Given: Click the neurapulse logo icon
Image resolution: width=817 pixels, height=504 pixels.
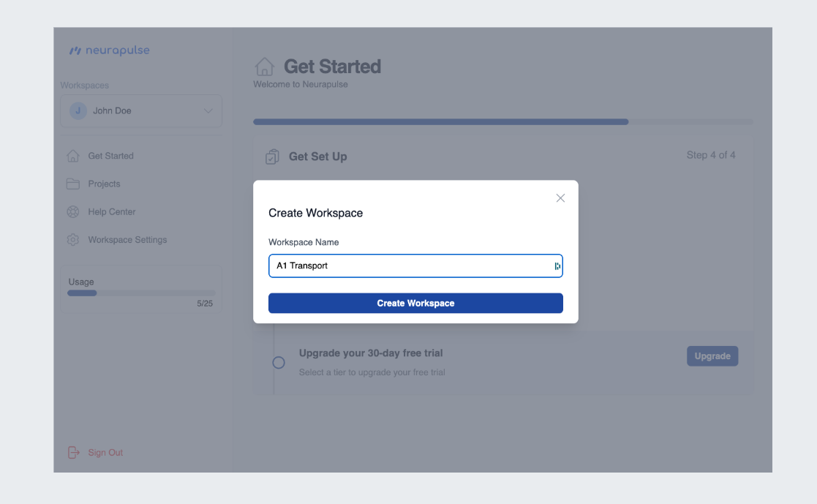Looking at the screenshot, I should coord(75,50).
